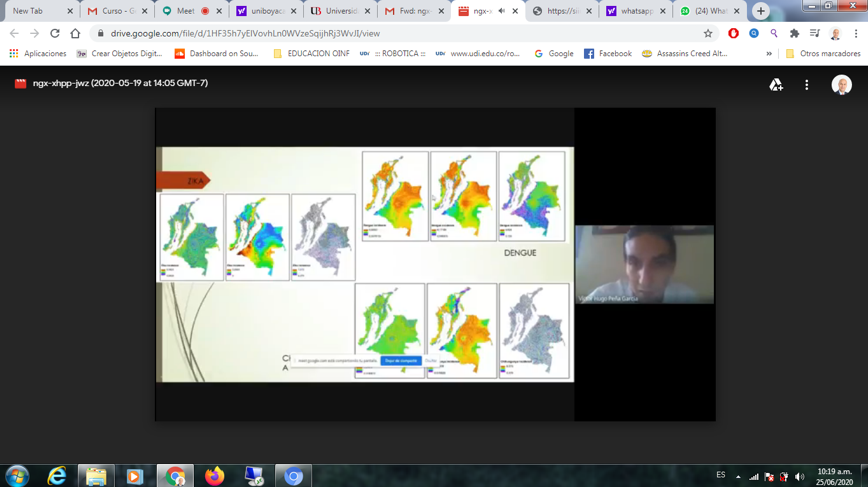The height and width of the screenshot is (487, 868).
Task: Open Chrome profile avatar in toolbar
Action: (x=835, y=34)
